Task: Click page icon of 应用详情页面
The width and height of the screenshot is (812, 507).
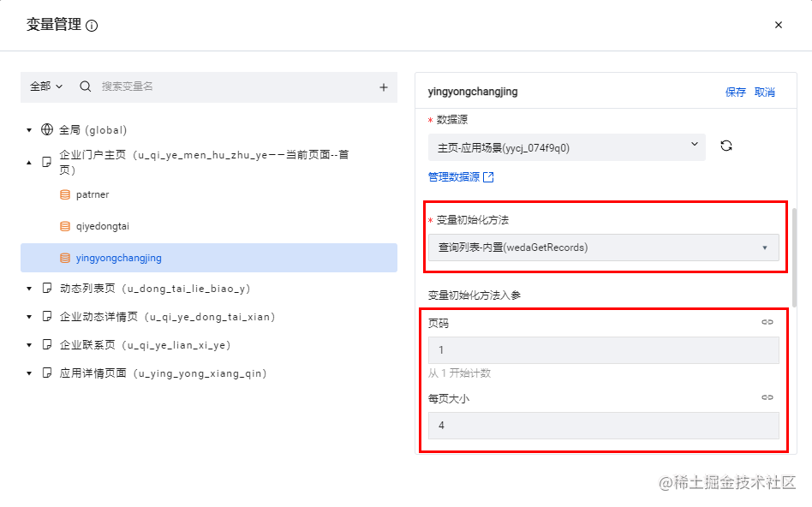Action: pos(46,373)
